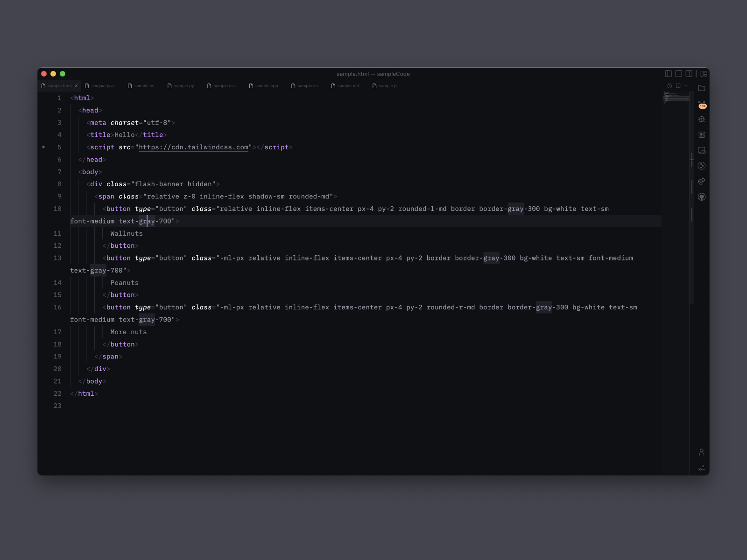Toggle primary side bar layout icon

(668, 74)
